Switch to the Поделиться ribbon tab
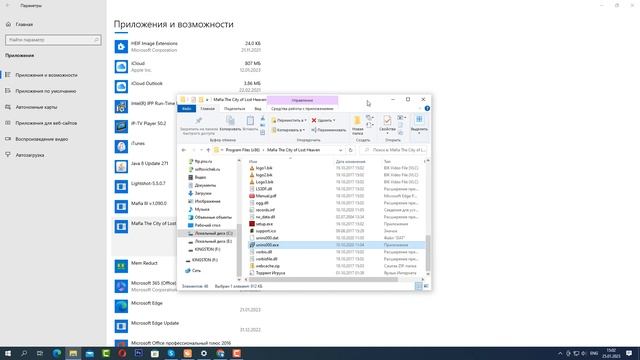 [x=234, y=109]
